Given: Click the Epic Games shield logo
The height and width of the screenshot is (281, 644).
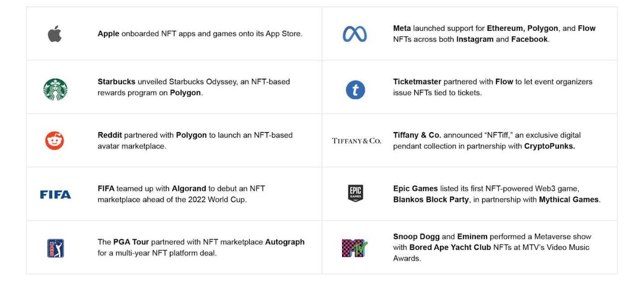Looking at the screenshot, I should tap(356, 193).
